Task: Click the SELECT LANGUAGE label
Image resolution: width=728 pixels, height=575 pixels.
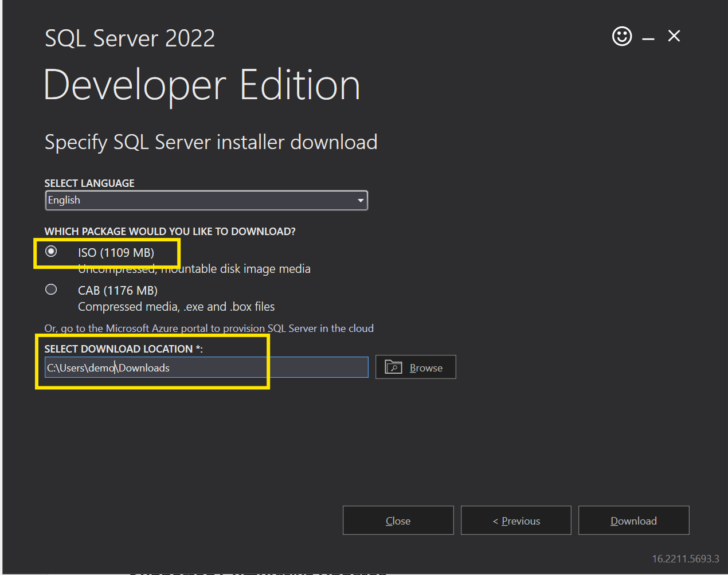Action: point(89,183)
